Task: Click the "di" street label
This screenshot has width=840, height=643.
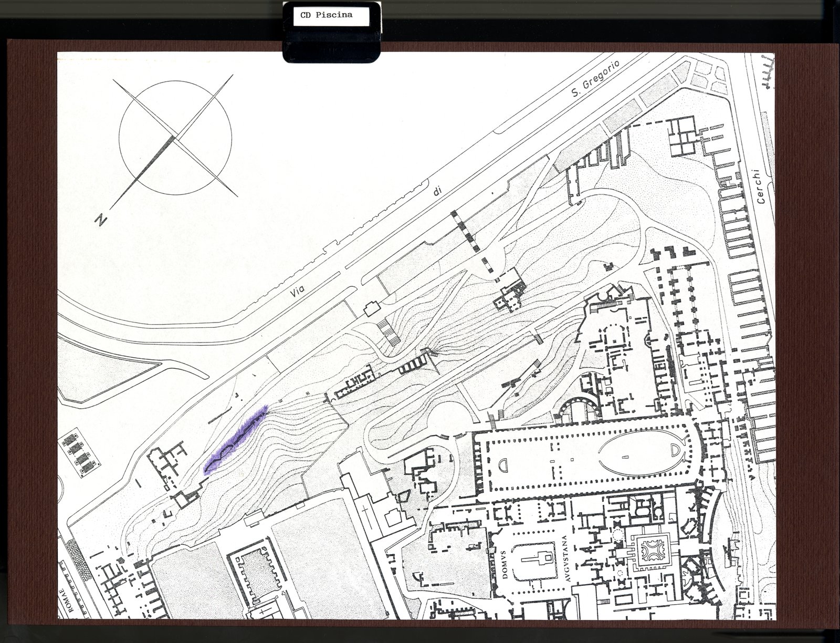Action: 437,192
